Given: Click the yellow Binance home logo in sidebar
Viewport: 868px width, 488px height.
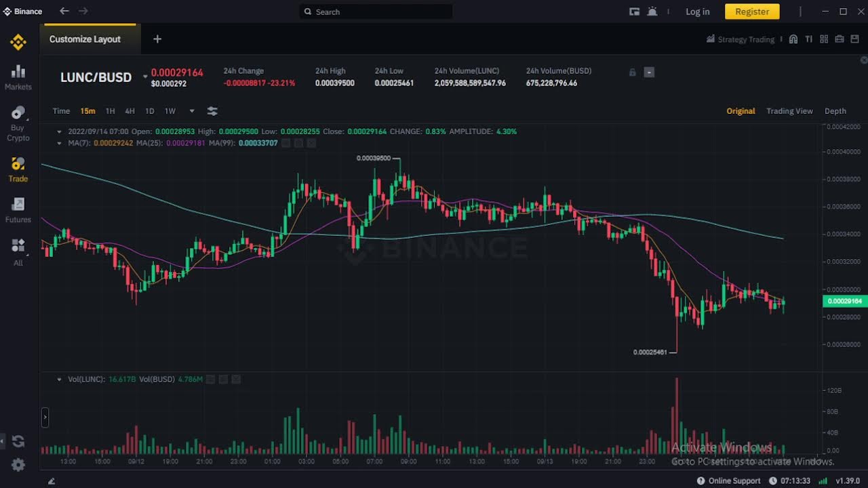Looking at the screenshot, I should click(18, 42).
